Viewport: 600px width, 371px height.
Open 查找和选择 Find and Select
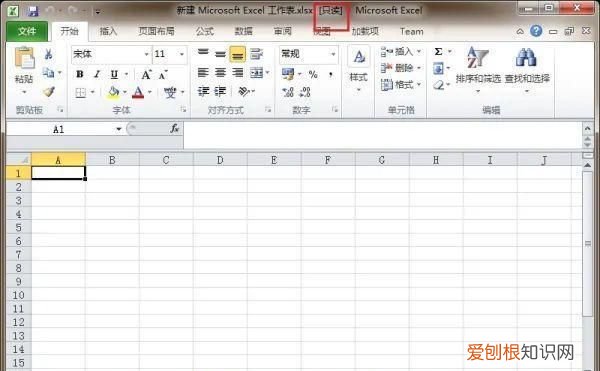[527, 69]
